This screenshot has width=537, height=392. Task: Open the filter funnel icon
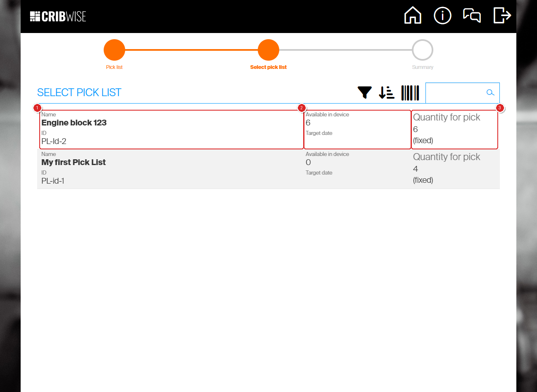click(x=365, y=92)
